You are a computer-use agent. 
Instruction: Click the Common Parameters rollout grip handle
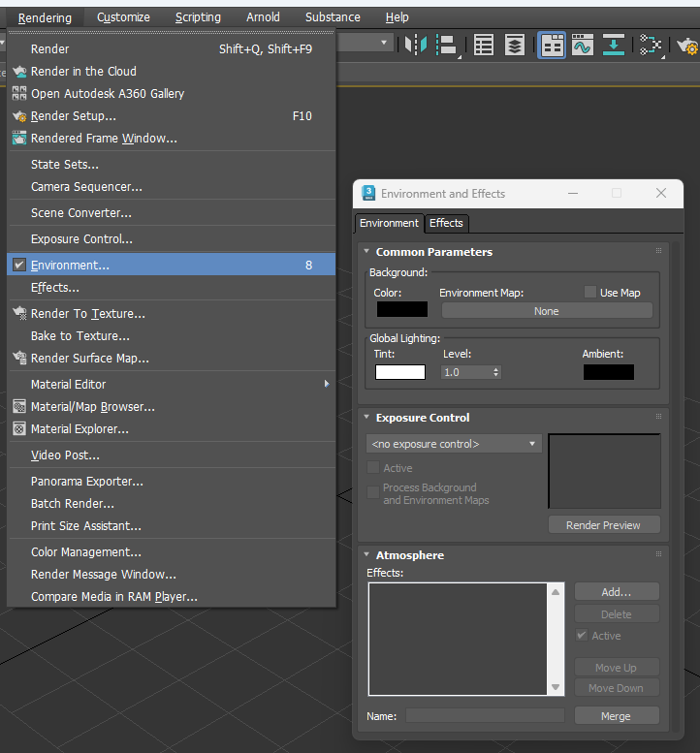658,251
